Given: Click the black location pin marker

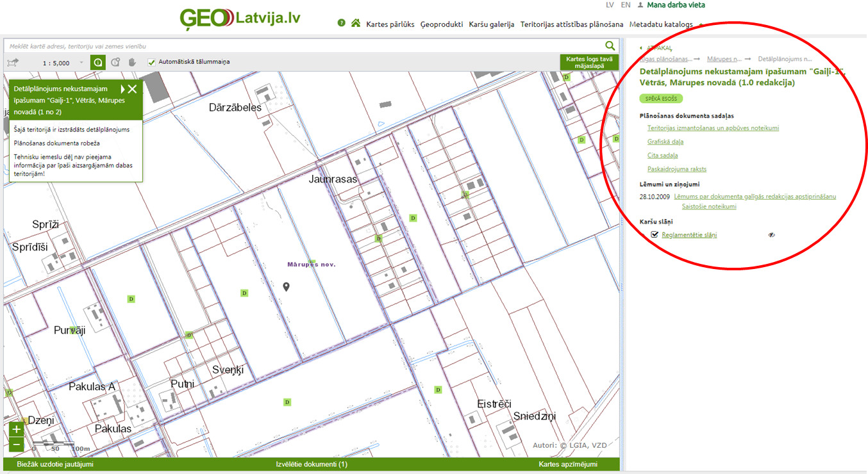Looking at the screenshot, I should pos(287,286).
